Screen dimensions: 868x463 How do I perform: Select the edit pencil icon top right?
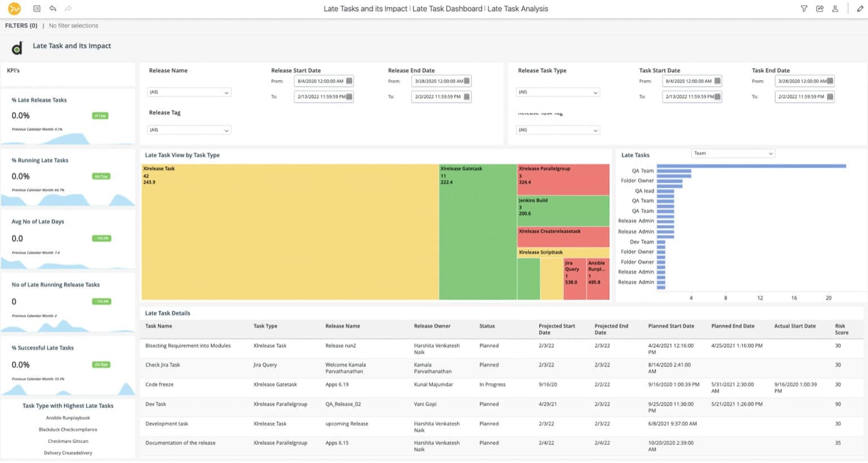pos(860,8)
